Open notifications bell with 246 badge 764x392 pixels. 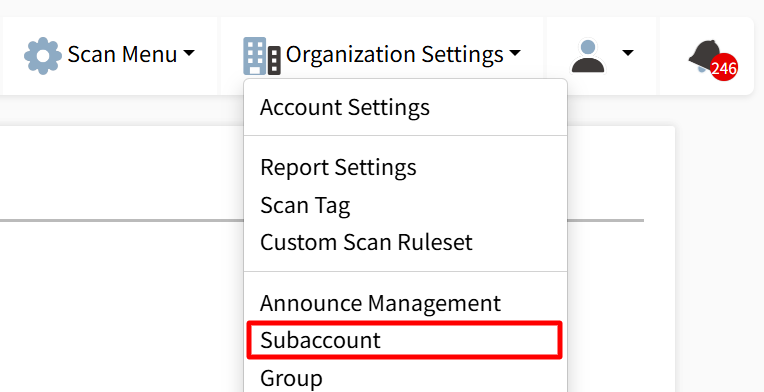pyautogui.click(x=712, y=59)
